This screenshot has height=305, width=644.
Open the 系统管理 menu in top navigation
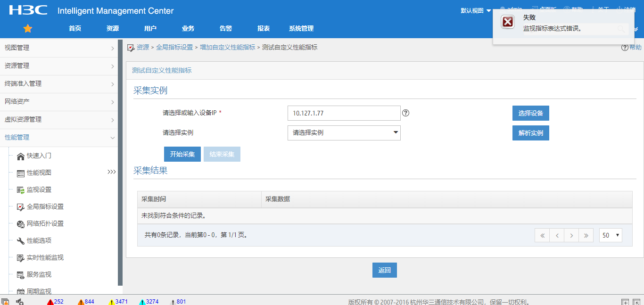click(301, 29)
